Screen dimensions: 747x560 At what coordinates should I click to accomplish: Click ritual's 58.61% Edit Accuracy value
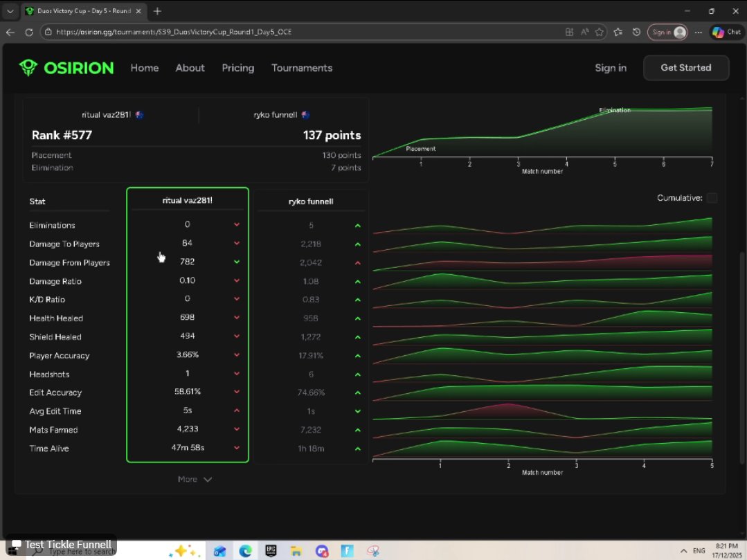pyautogui.click(x=188, y=391)
